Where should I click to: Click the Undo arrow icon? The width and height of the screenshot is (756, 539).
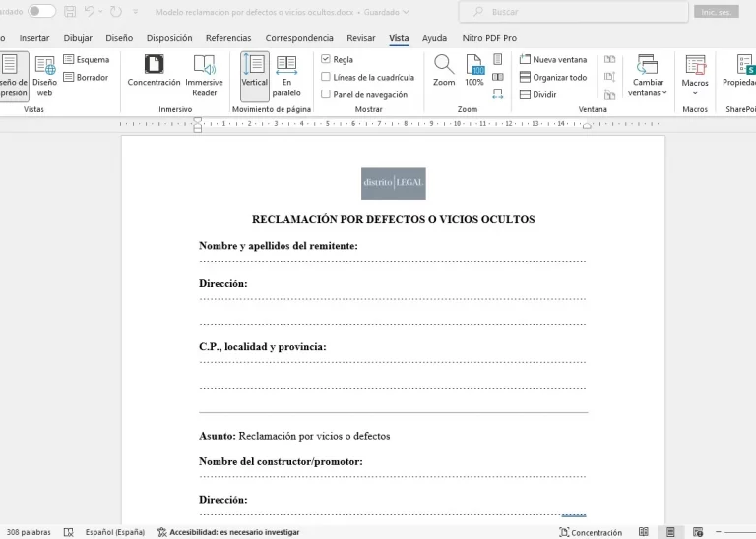tap(90, 11)
